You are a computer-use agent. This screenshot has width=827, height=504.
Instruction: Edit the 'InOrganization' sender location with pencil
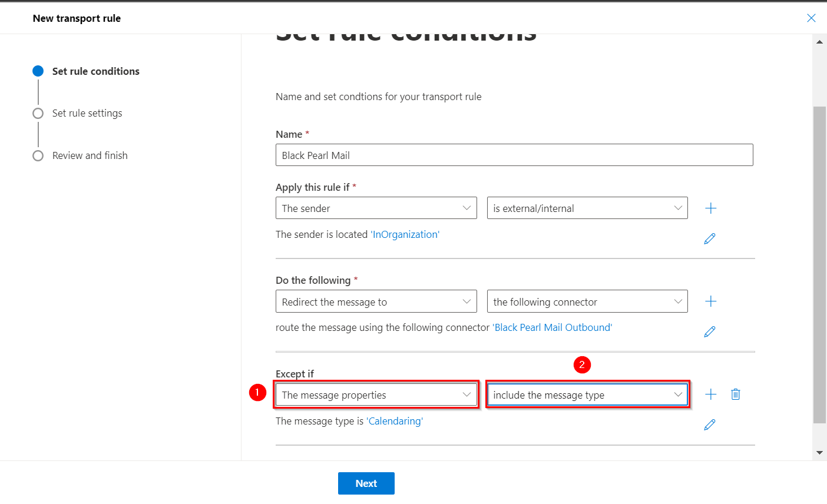(710, 238)
